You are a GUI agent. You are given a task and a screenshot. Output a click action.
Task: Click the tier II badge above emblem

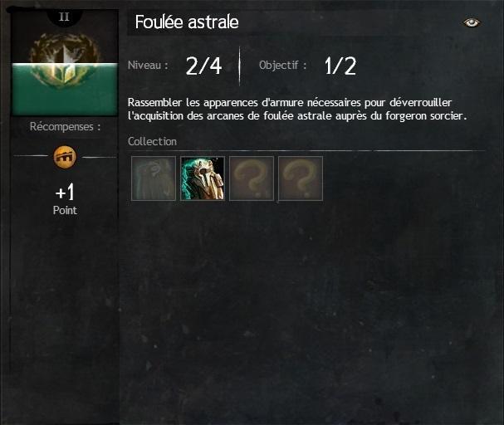pos(64,17)
